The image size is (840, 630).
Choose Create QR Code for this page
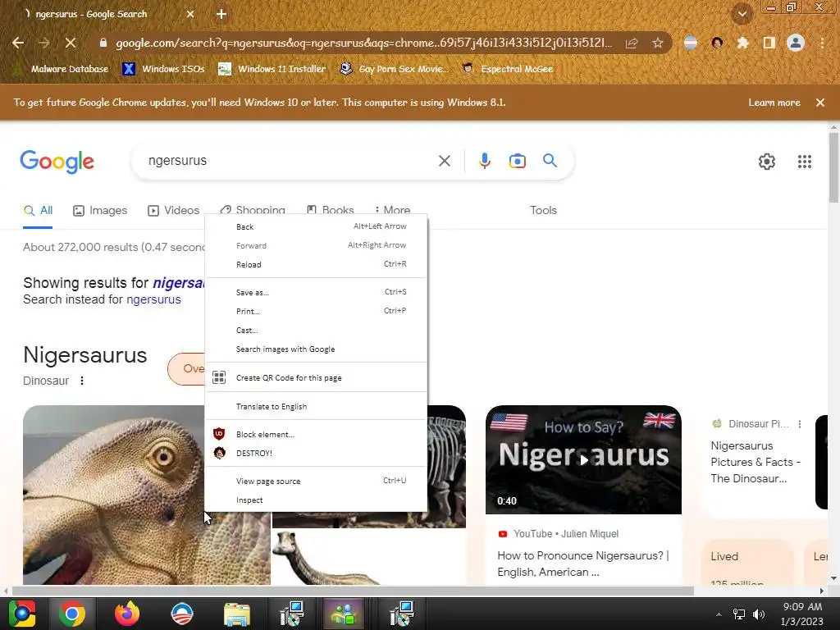point(316,377)
